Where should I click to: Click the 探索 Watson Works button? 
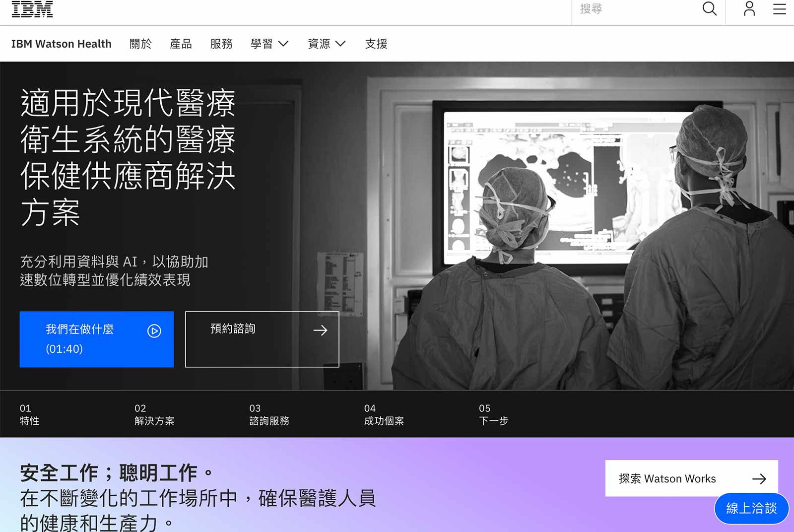pos(692,478)
